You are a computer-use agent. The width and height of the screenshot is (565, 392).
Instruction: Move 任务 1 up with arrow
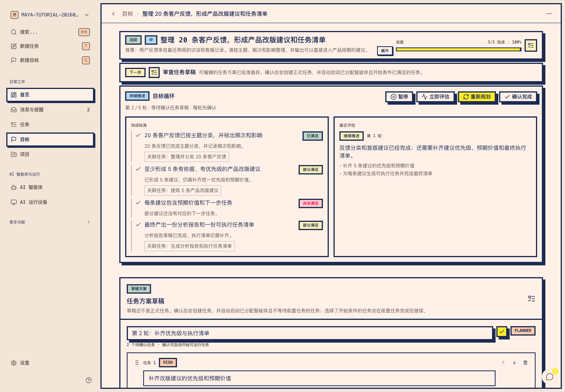[x=503, y=363]
